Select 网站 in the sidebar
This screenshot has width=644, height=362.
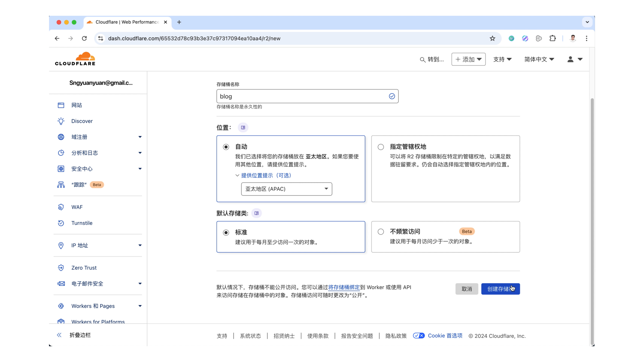[x=76, y=105]
